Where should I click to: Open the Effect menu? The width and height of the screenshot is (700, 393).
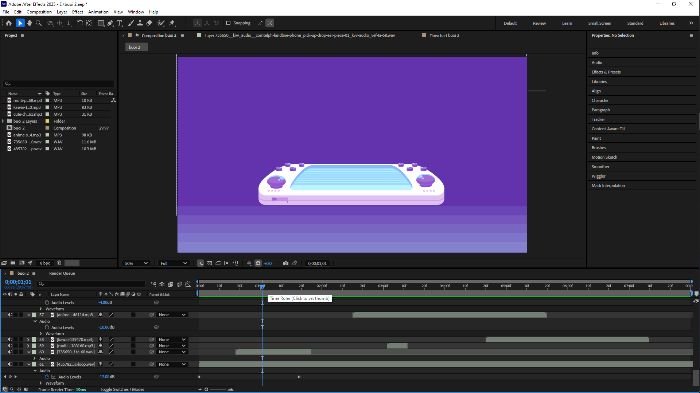78,12
